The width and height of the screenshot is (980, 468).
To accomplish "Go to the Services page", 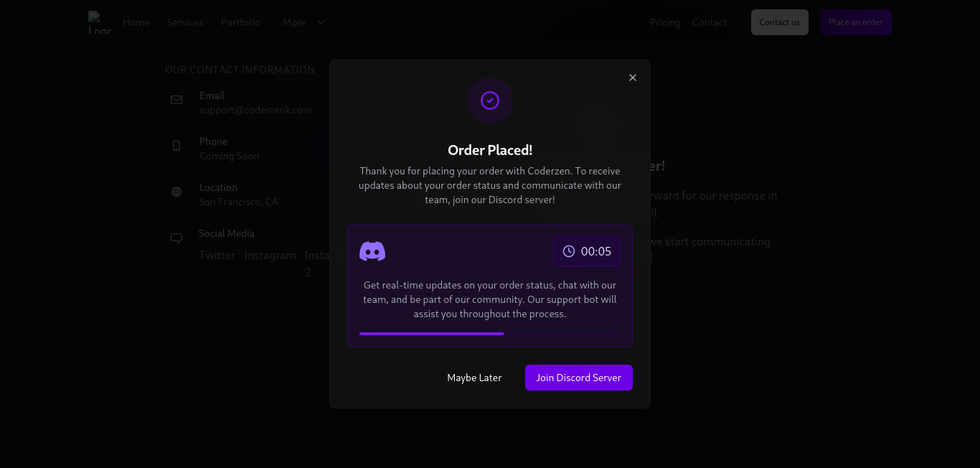I will pos(185,22).
